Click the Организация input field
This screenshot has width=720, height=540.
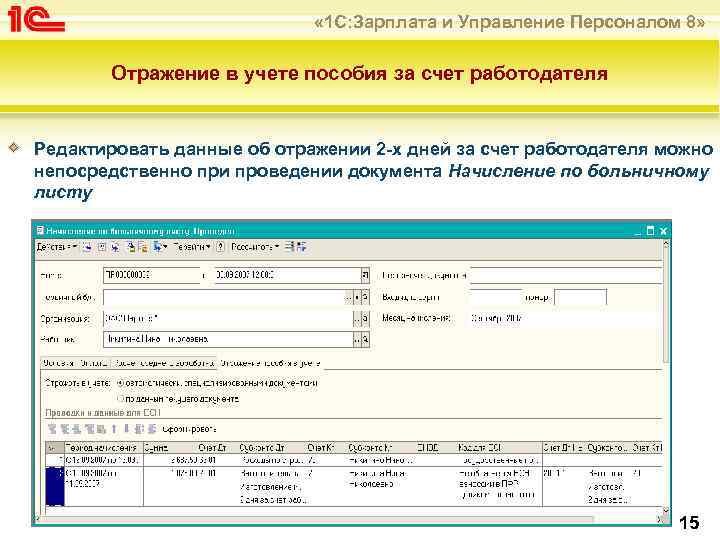pyautogui.click(x=228, y=318)
